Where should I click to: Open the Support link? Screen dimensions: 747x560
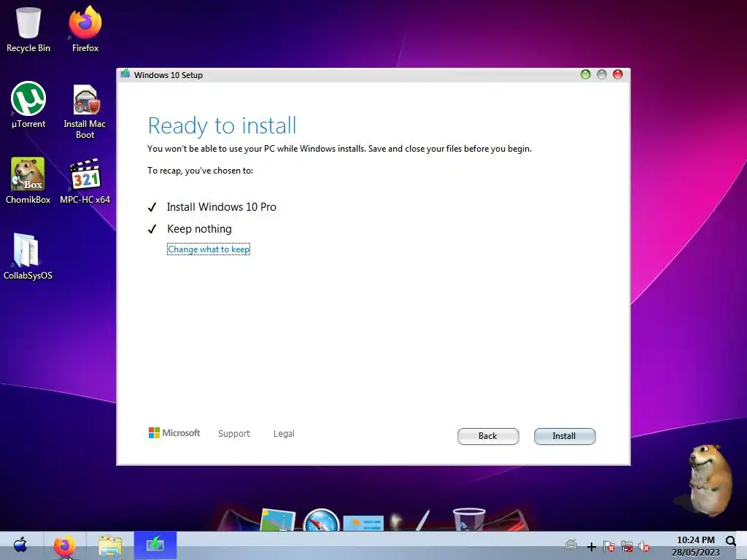tap(234, 433)
